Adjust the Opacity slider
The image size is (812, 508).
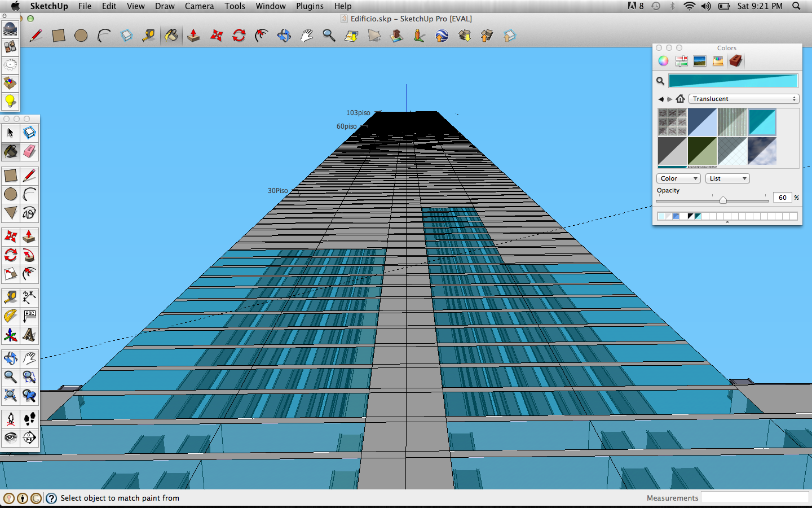pyautogui.click(x=722, y=200)
